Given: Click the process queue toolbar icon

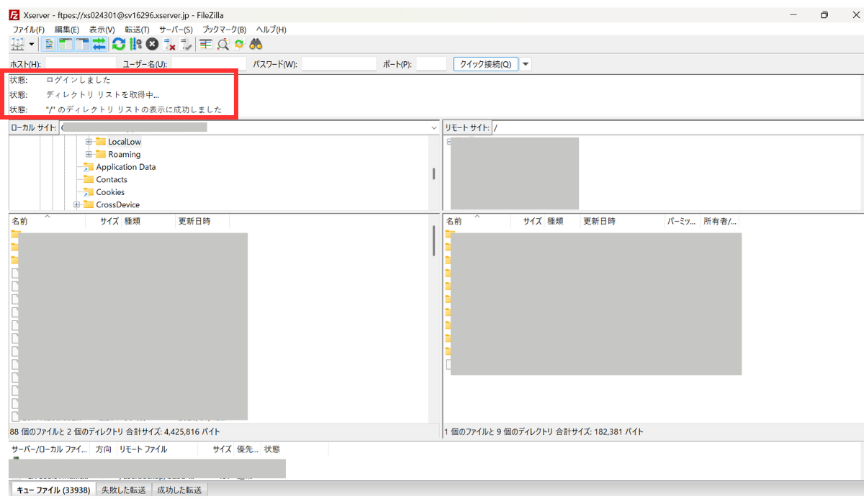Looking at the screenshot, I should pos(135,45).
